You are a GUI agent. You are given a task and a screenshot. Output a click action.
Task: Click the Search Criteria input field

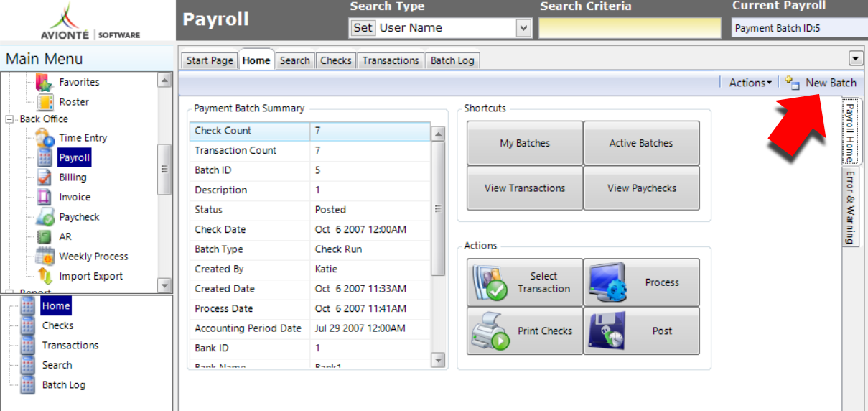[630, 28]
